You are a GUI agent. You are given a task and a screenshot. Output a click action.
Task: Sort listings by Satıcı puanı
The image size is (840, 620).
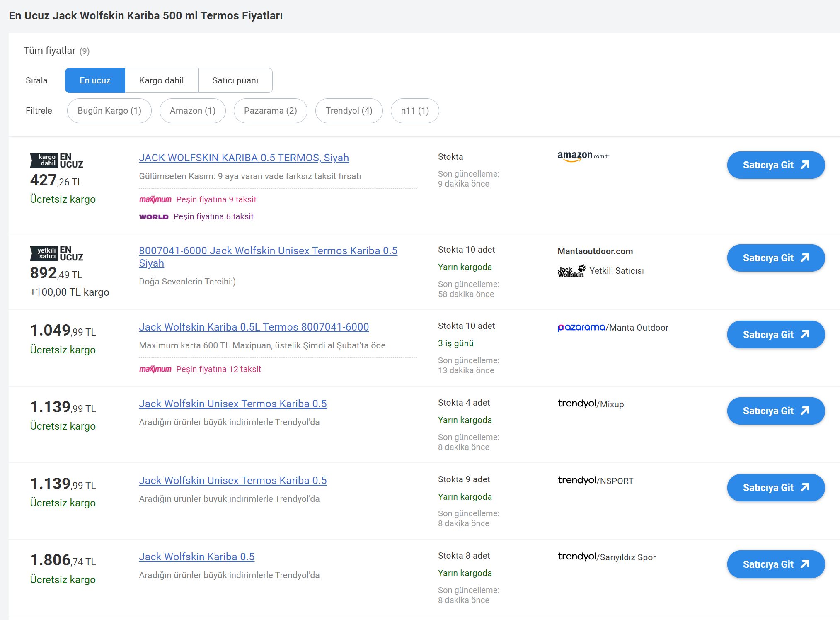point(235,80)
